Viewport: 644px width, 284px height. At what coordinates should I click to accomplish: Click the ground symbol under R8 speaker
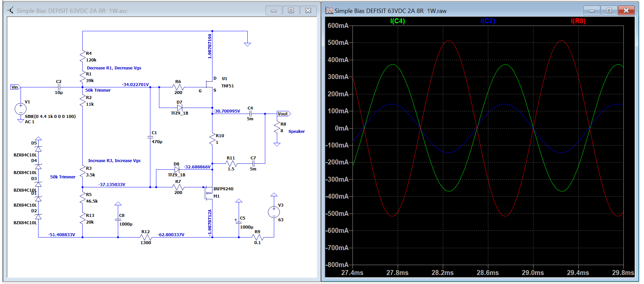tap(277, 144)
